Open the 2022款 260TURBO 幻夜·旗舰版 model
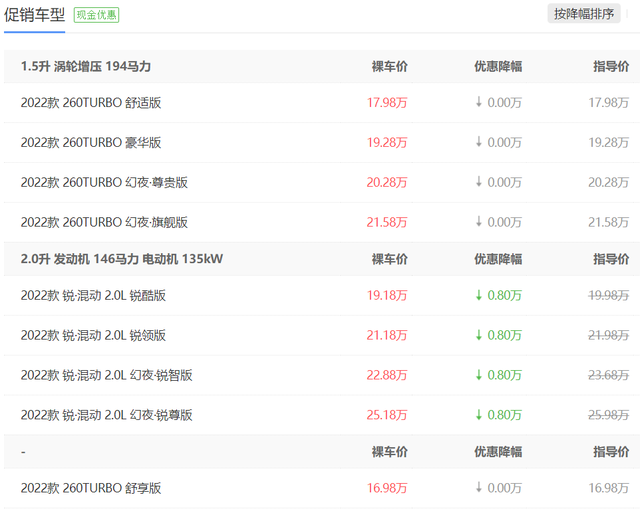Image resolution: width=640 pixels, height=509 pixels. coord(104,222)
